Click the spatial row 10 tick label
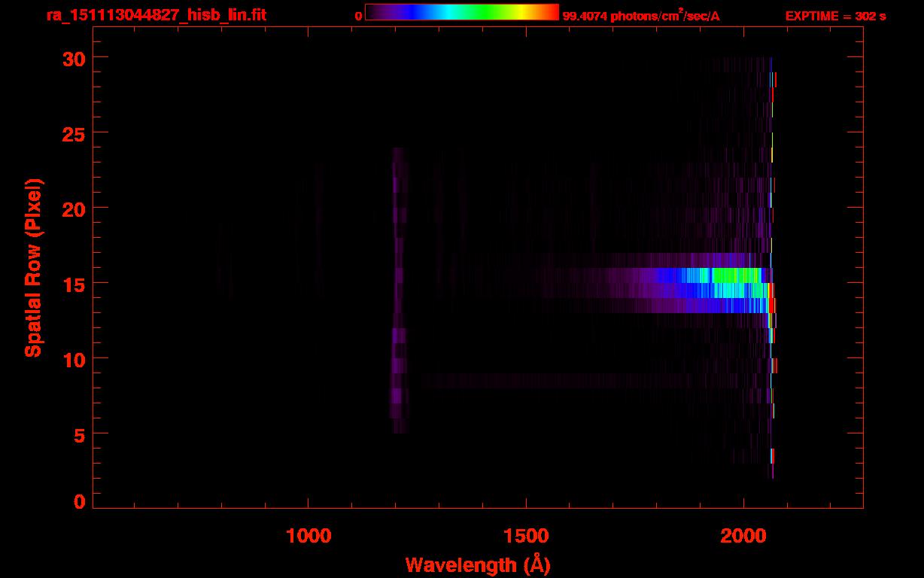Image resolution: width=924 pixels, height=578 pixels. point(74,358)
